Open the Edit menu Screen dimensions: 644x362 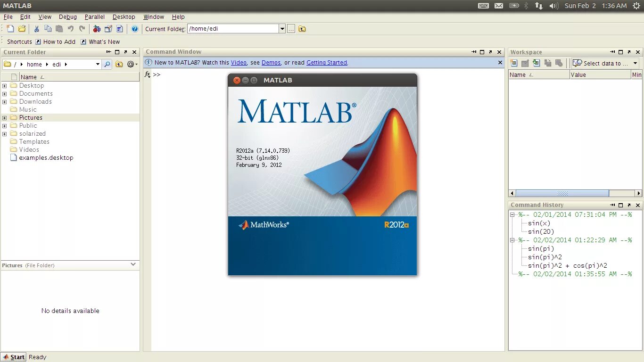click(x=25, y=16)
